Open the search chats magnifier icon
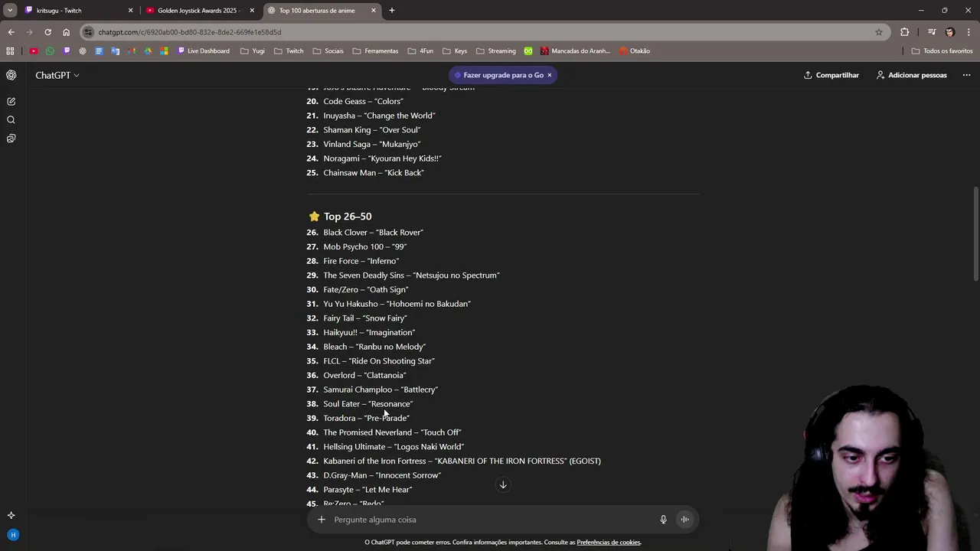 (11, 120)
